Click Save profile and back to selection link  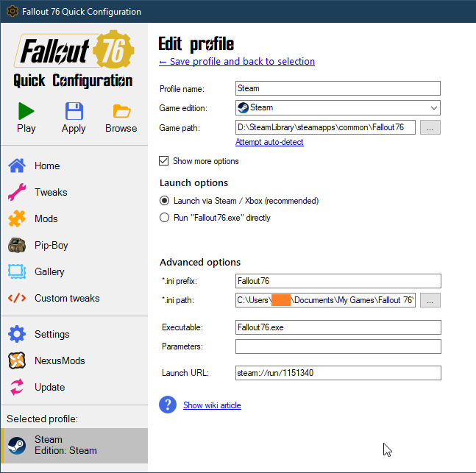[x=237, y=61]
